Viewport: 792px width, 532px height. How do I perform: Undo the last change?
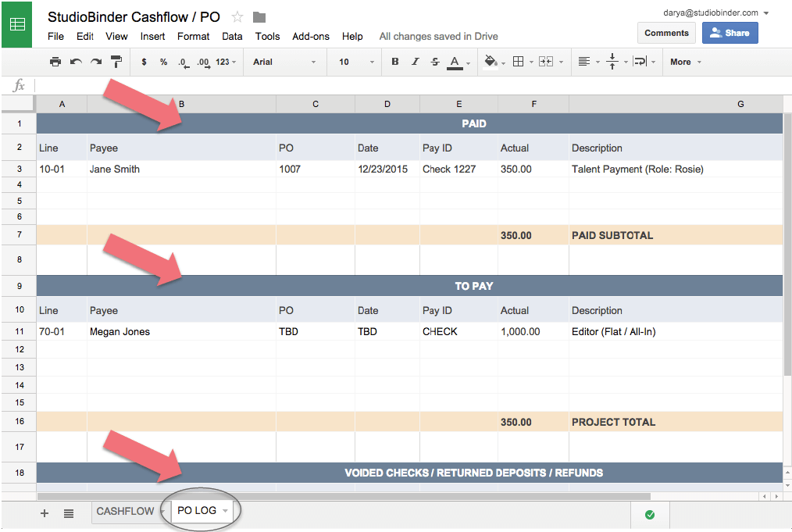tap(75, 61)
